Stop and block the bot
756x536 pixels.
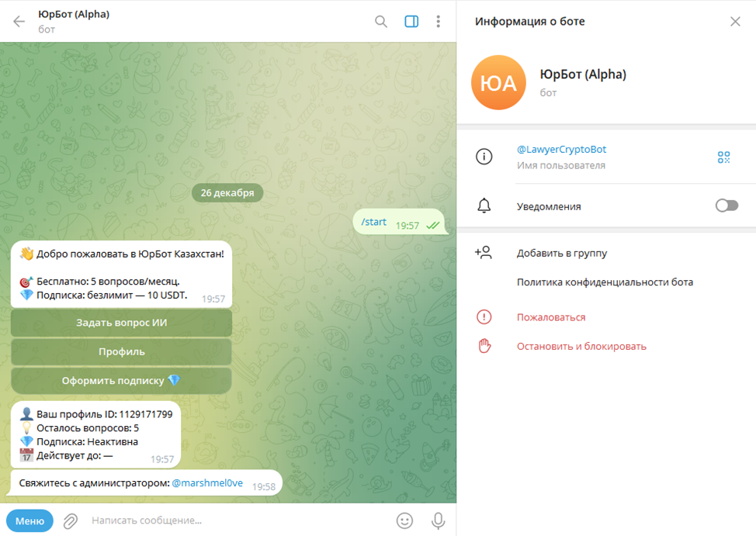[x=581, y=346]
